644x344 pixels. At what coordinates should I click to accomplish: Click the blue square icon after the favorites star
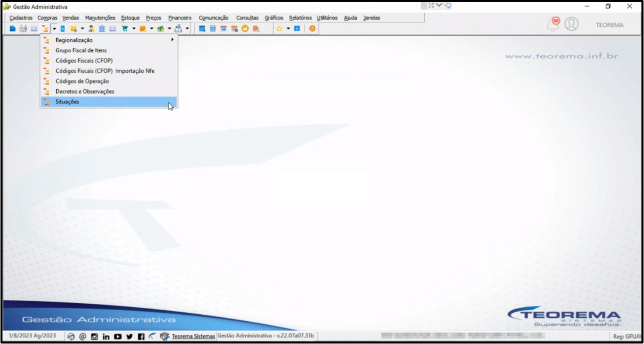tap(297, 29)
